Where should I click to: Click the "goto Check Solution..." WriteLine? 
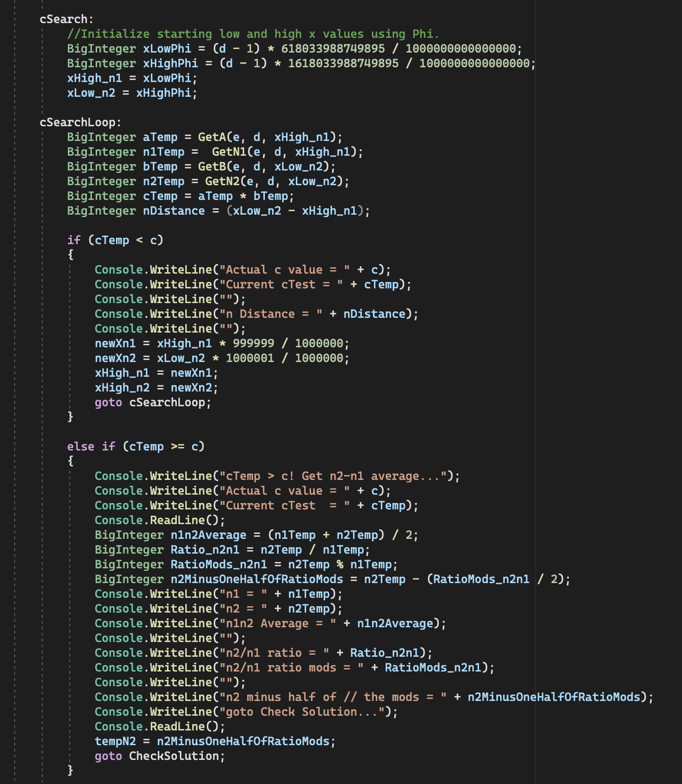click(246, 712)
